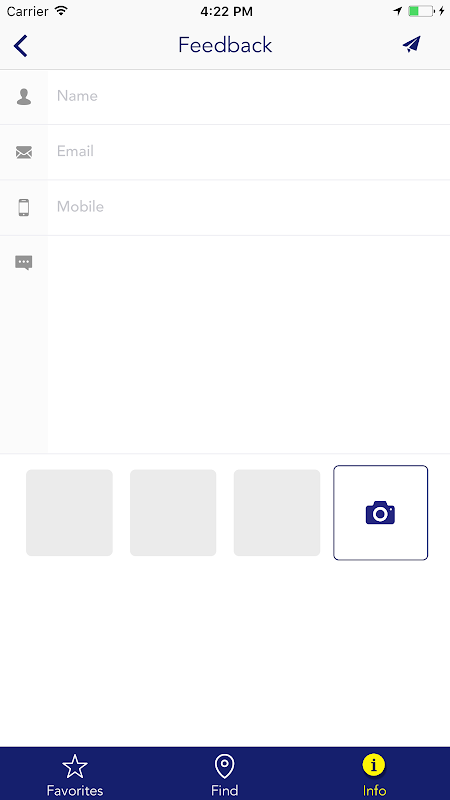Tap the star icon in Favorites tab
Viewport: 450px width, 800px height.
[75, 766]
